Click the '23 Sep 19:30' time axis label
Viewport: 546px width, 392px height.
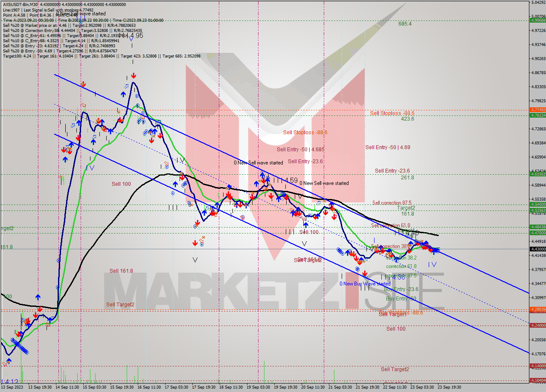coord(449,387)
